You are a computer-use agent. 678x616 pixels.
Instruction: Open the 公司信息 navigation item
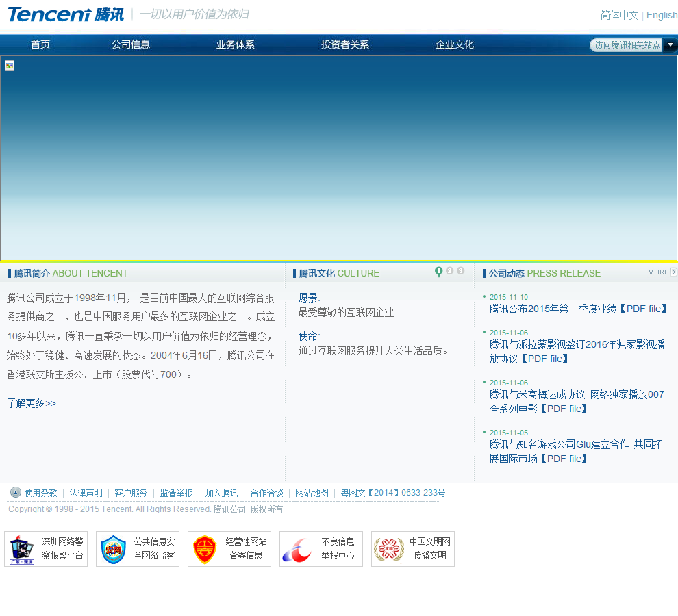131,44
